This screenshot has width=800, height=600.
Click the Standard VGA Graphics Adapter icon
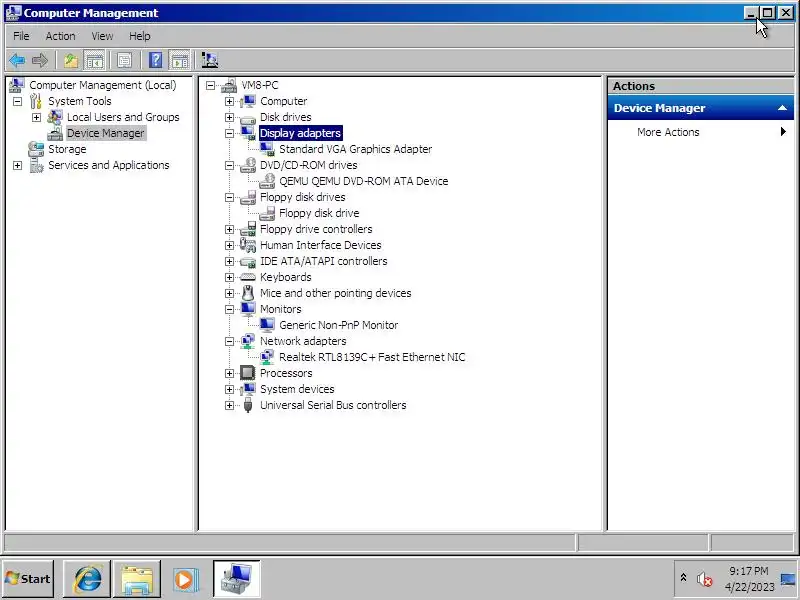click(267, 149)
